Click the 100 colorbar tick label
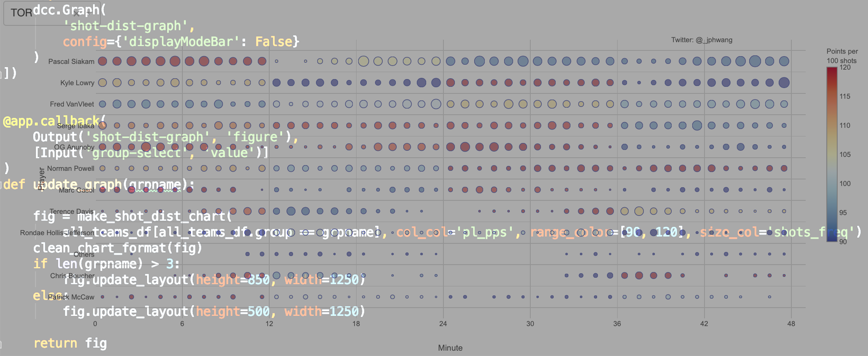The image size is (868, 356). pos(845,184)
